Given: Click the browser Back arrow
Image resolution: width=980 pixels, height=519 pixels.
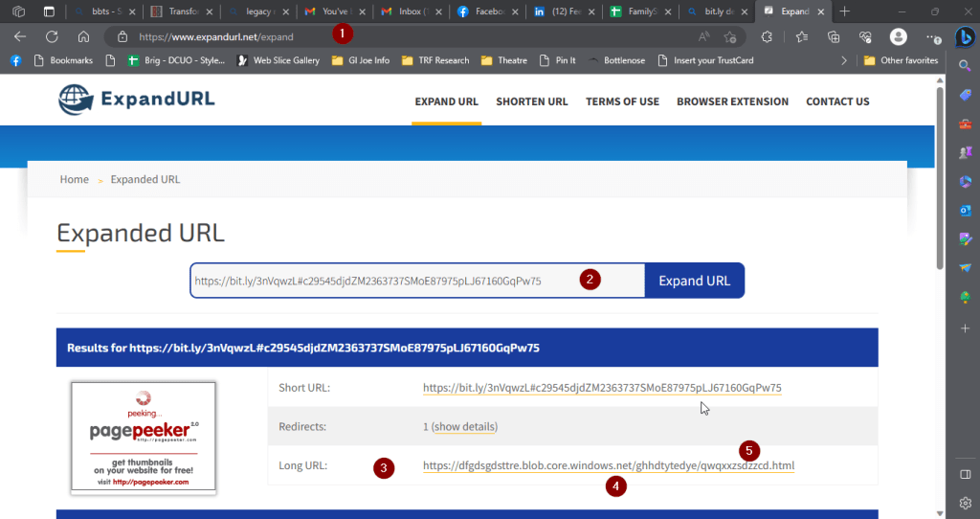Looking at the screenshot, I should [x=20, y=37].
